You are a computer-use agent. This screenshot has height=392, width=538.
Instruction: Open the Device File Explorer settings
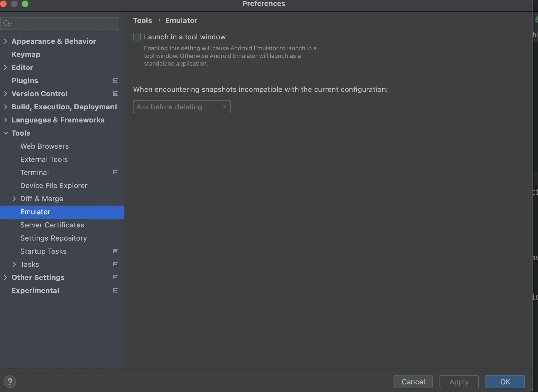tap(54, 186)
